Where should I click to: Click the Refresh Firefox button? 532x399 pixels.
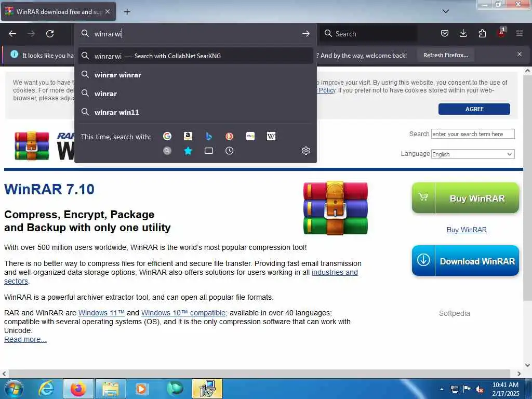[x=445, y=55]
